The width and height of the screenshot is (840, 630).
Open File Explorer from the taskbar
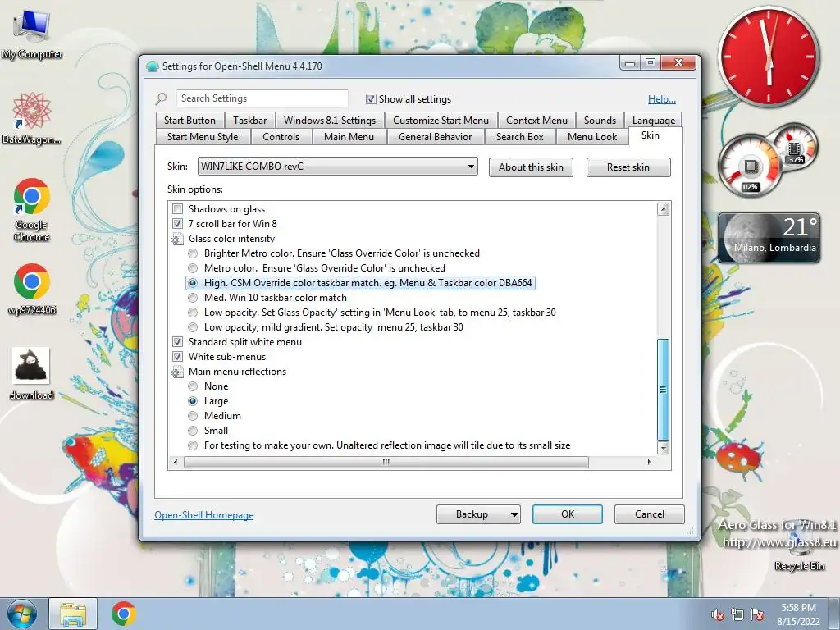[73, 614]
